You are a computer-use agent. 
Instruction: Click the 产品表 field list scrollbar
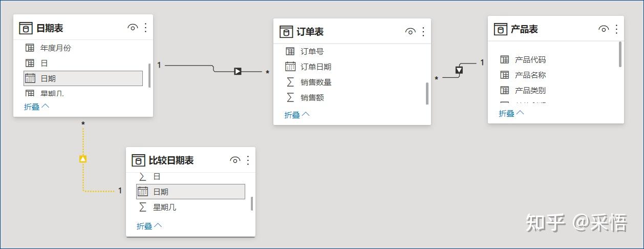pyautogui.click(x=620, y=54)
